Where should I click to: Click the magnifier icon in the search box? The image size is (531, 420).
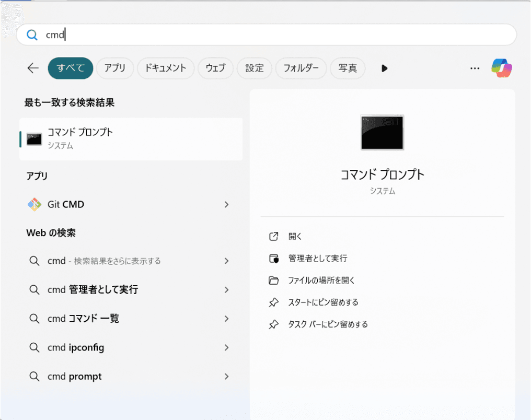32,35
